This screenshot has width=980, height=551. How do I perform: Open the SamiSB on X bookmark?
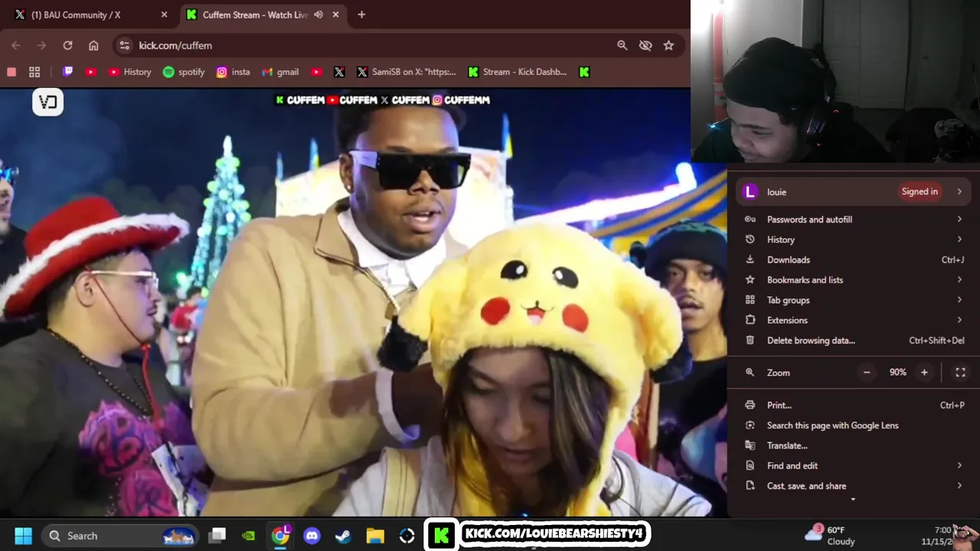406,72
